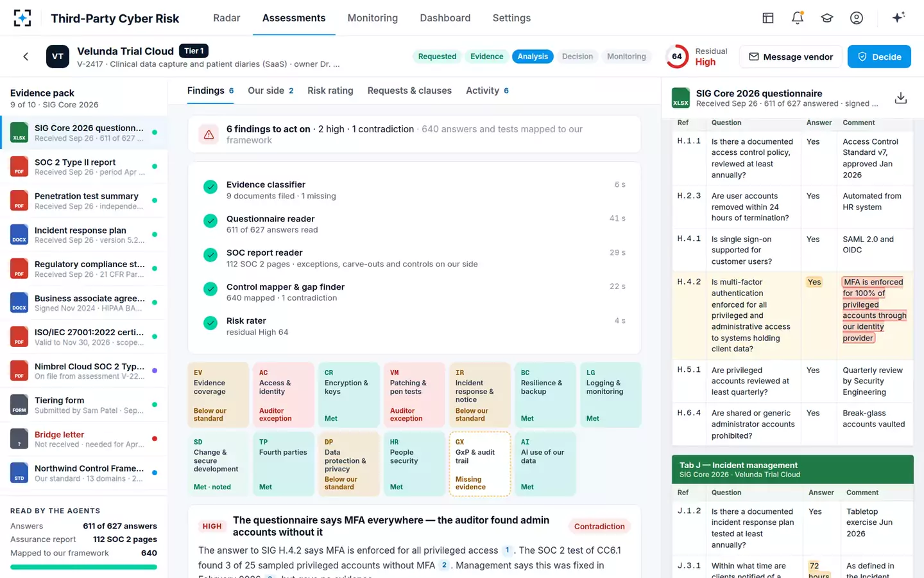Click the Encryption & keys domain card

[349, 395]
